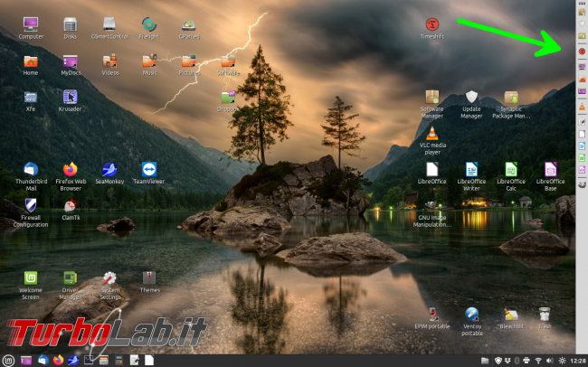Launch LibreOffice Writer from right side panel
The image size is (588, 367).
click(x=582, y=146)
